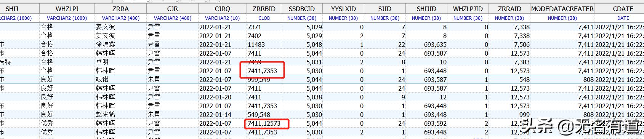Click the SHIJID value 10
The width and height of the screenshot is (644, 139).
click(443, 62)
